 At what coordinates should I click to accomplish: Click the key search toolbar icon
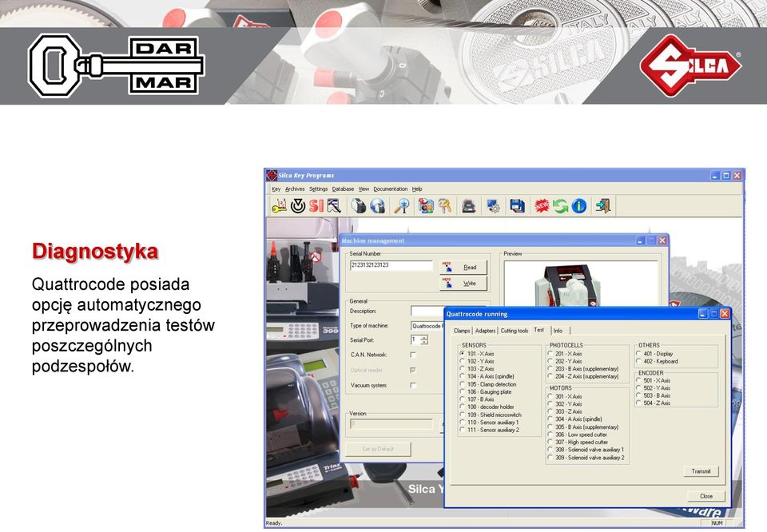[280, 206]
